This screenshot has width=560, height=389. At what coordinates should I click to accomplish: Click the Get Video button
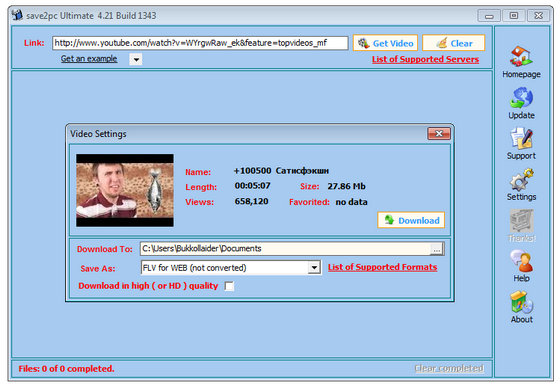pyautogui.click(x=385, y=43)
